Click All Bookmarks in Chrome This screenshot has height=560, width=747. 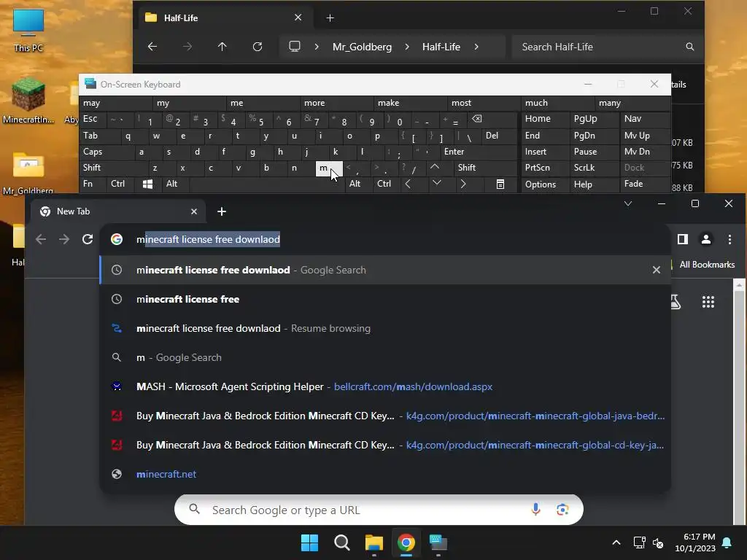[707, 265]
